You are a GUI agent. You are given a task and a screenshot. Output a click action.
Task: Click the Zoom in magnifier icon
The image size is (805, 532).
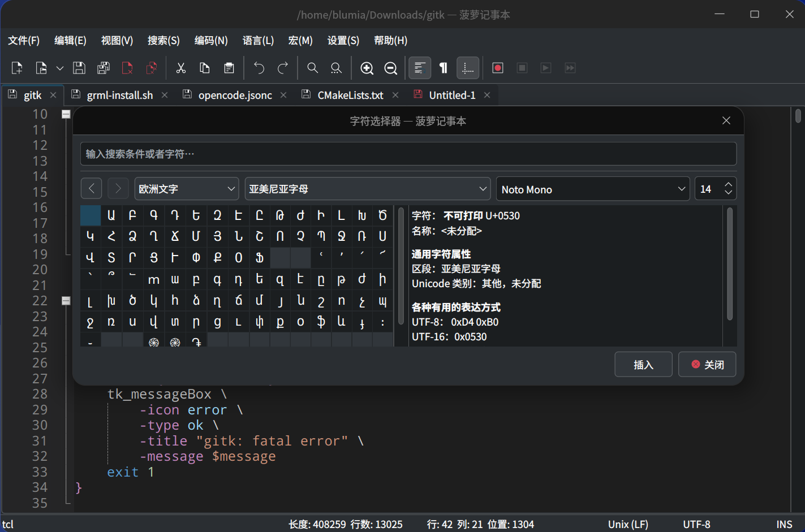click(367, 68)
